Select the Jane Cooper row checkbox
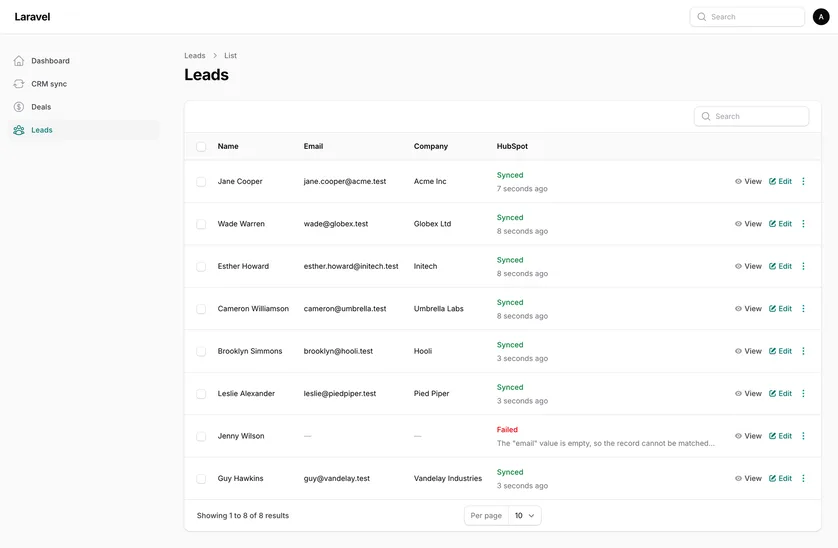Screen dimensions: 838x548 coord(201,182)
